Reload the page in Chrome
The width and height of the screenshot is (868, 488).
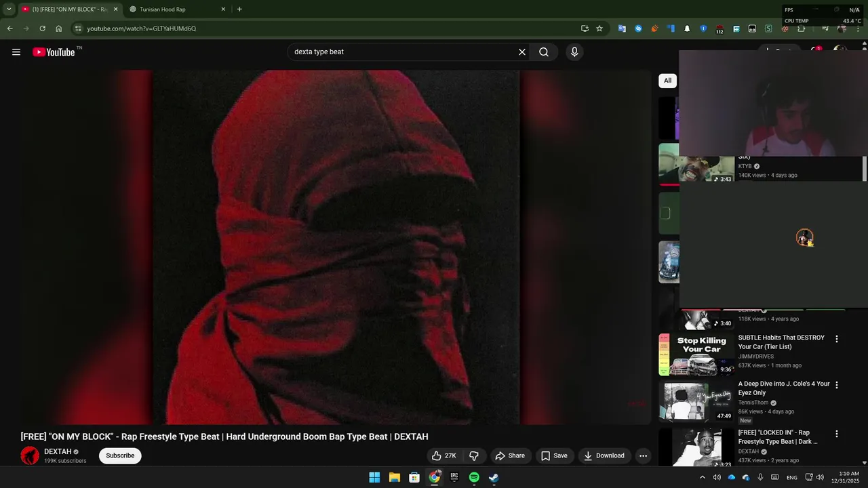tap(42, 28)
